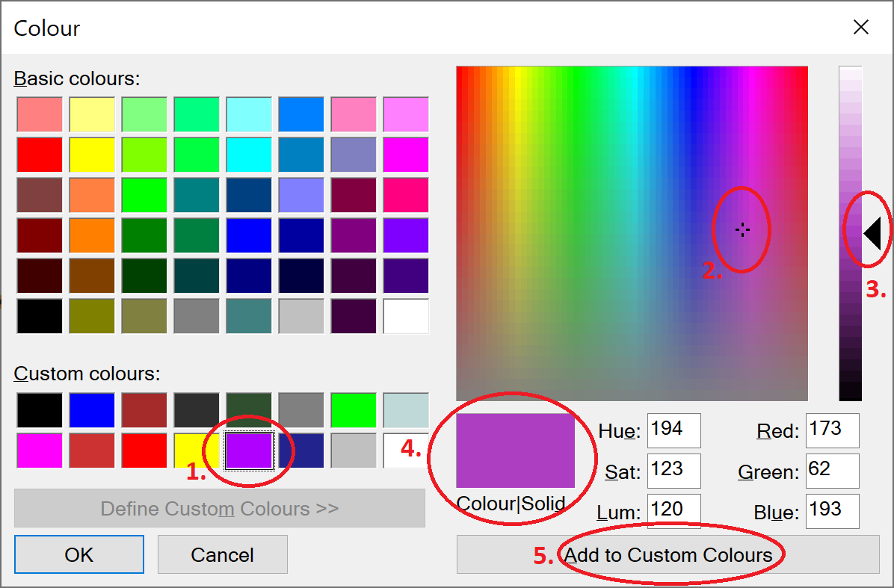Viewport: 894px width, 588px height.
Task: Click inside the Green value field
Action: click(832, 471)
